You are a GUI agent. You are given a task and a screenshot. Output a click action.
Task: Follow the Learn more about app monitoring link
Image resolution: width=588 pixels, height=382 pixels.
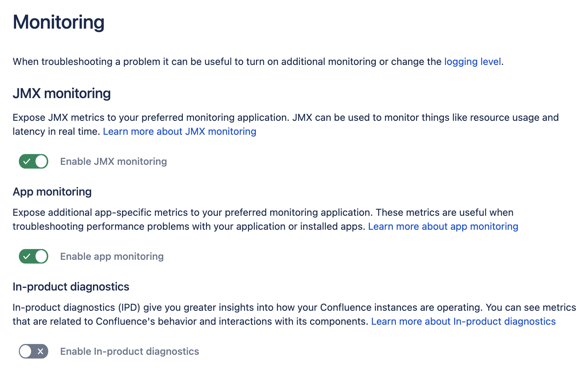[x=443, y=226]
